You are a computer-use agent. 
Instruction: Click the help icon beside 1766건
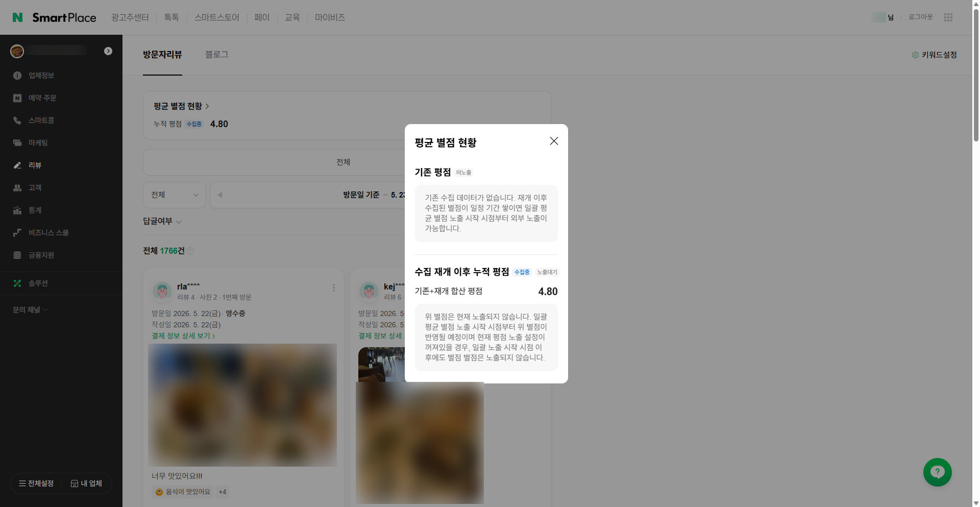190,251
